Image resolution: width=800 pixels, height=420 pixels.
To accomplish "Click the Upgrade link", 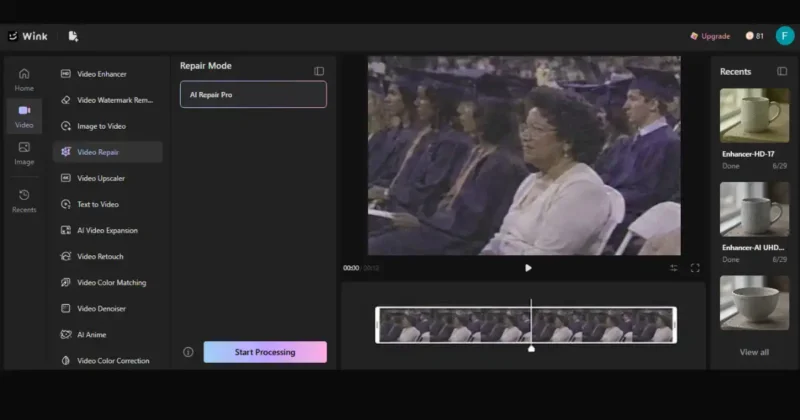I will click(710, 36).
